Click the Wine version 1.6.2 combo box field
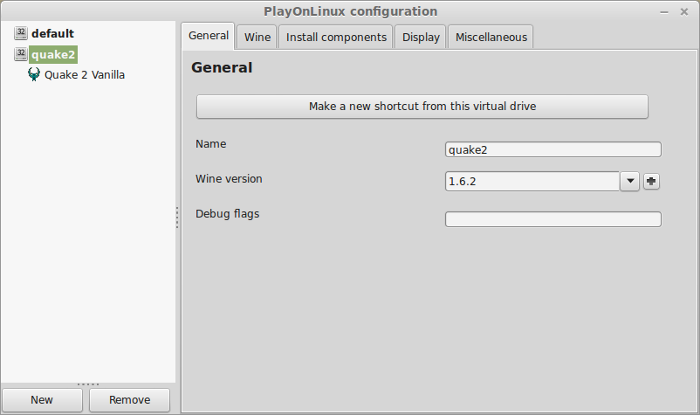Viewport: 700px width, 415px height. pyautogui.click(x=532, y=181)
